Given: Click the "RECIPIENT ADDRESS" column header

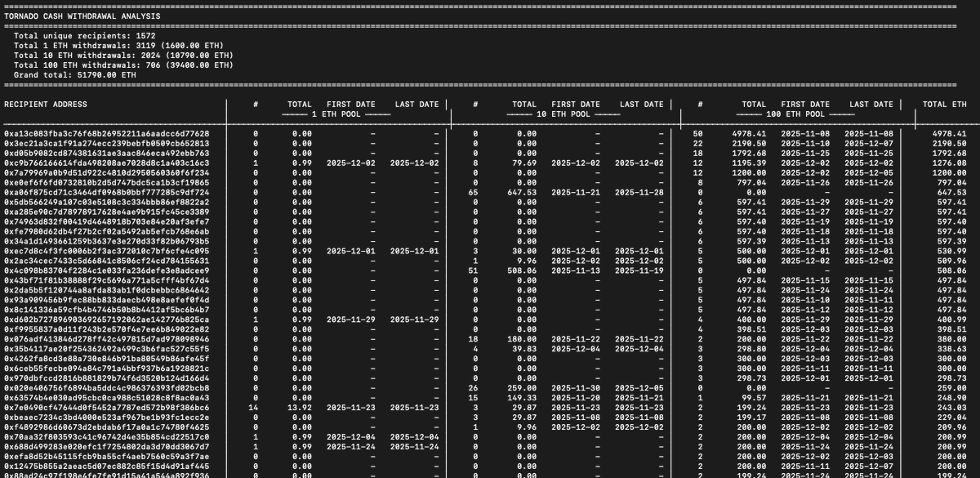Looking at the screenshot, I should tap(46, 105).
